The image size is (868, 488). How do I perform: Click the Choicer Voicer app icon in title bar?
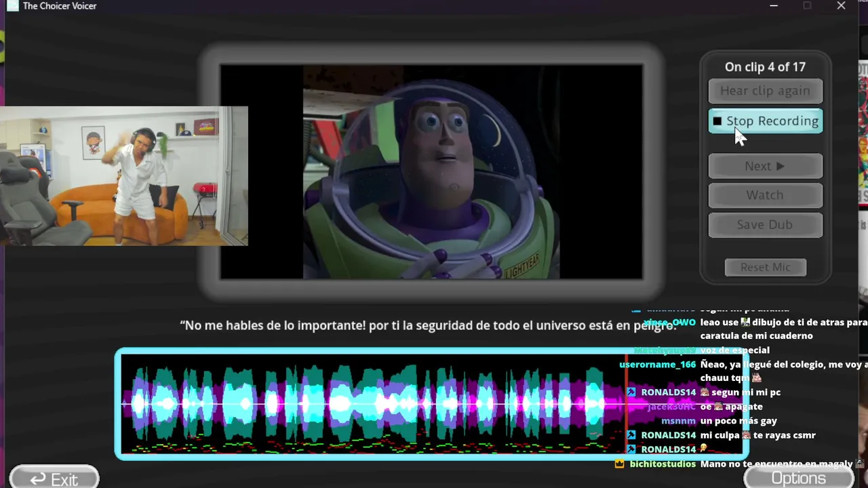(x=12, y=6)
